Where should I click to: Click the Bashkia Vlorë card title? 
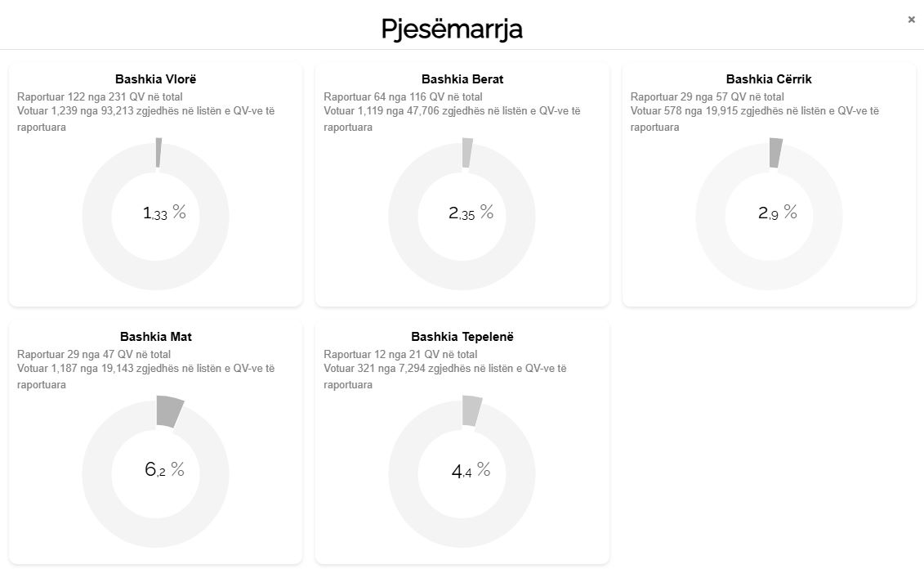[156, 79]
